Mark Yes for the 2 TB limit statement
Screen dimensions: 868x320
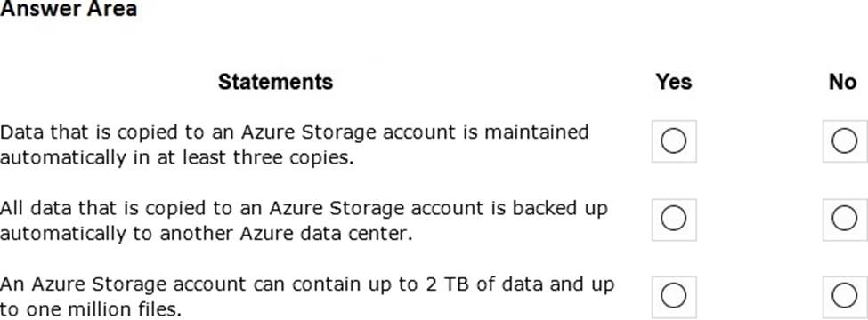(x=674, y=296)
